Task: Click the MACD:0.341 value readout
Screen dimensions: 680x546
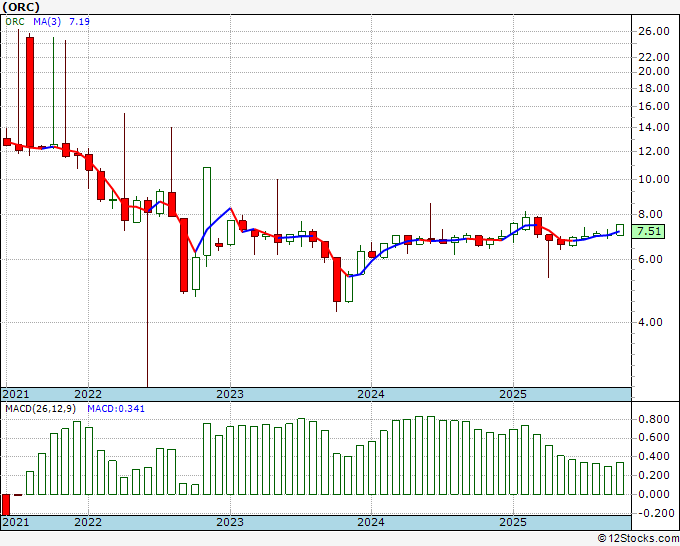Action: pos(116,409)
